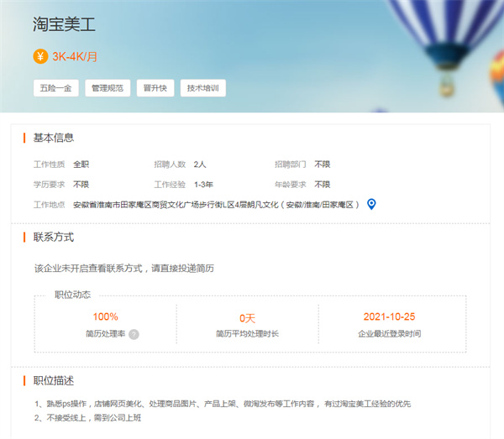504x439 pixels.
Task: Click the 100% resume processing rate
Action: point(106,316)
